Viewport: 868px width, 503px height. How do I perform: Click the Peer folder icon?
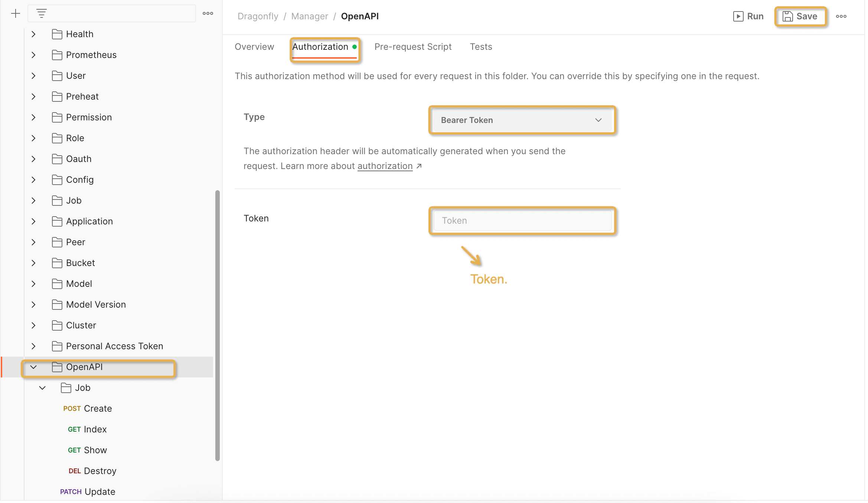point(57,242)
